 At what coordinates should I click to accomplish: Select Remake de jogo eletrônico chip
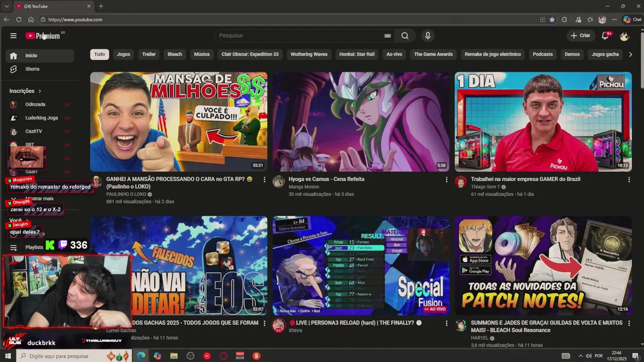point(493,54)
